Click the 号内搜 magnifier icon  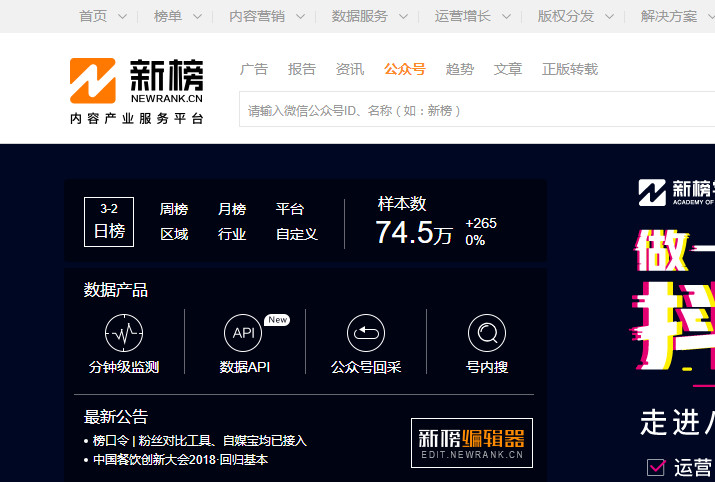(487, 333)
